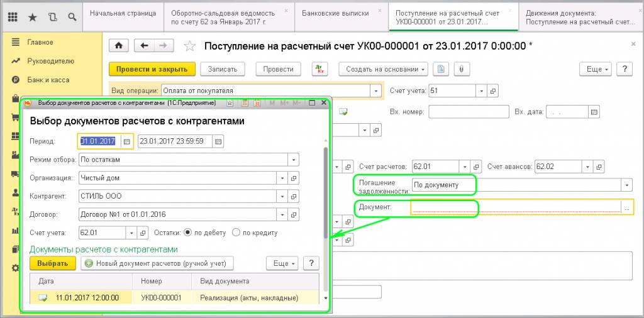The image size is (644, 318).
Task: Click the search magnifier icon
Action: (72, 17)
